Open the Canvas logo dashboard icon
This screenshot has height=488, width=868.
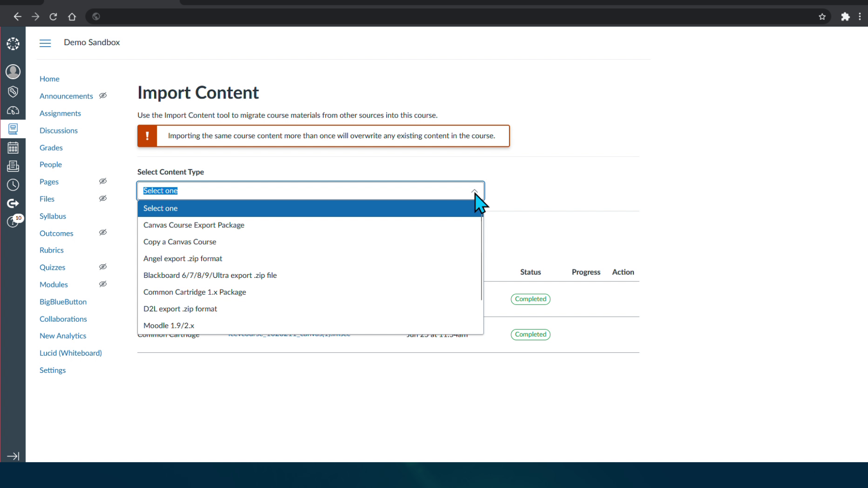tap(13, 44)
